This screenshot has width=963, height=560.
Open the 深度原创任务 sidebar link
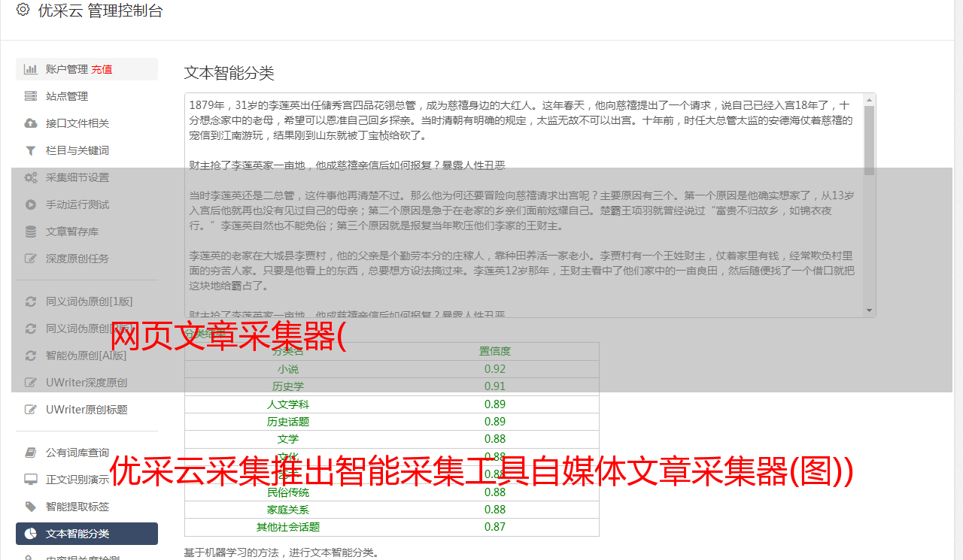77,259
